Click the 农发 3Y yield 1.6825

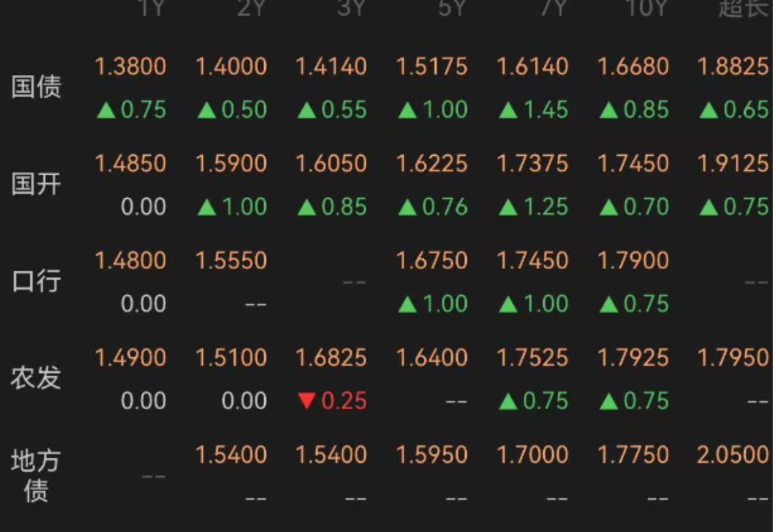tap(331, 358)
